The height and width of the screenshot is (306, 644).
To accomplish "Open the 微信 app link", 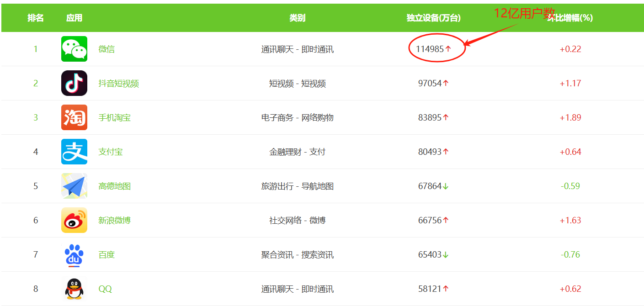I will [106, 49].
